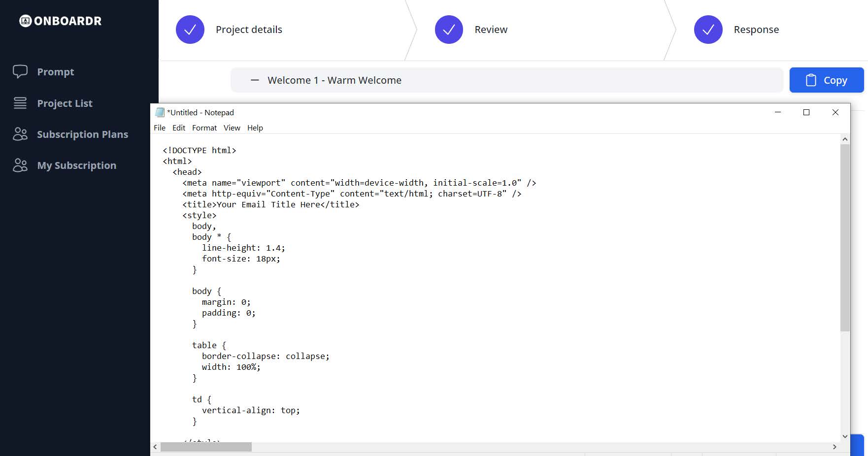Screen dimensions: 868x456
Task: Open the Notepad Edit menu
Action: pos(179,128)
